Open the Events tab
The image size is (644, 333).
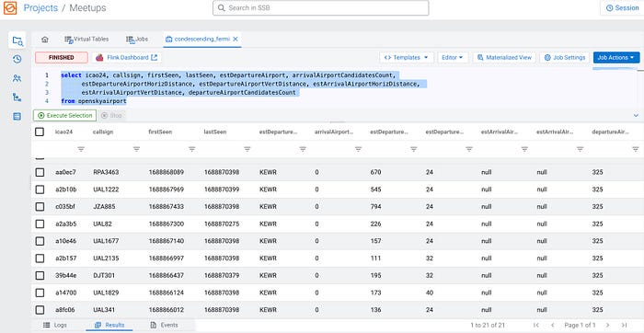[165, 326]
